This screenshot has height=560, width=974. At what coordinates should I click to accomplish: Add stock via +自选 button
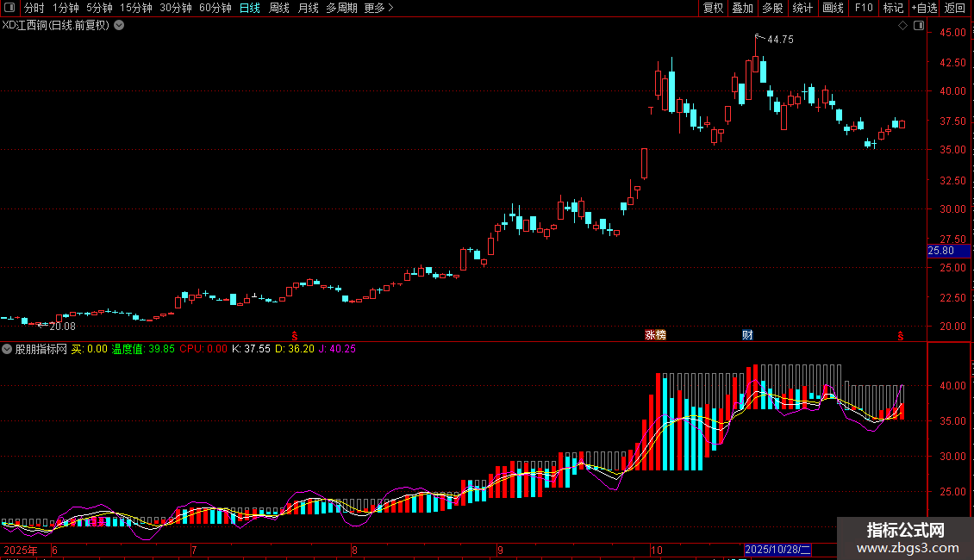coord(924,8)
